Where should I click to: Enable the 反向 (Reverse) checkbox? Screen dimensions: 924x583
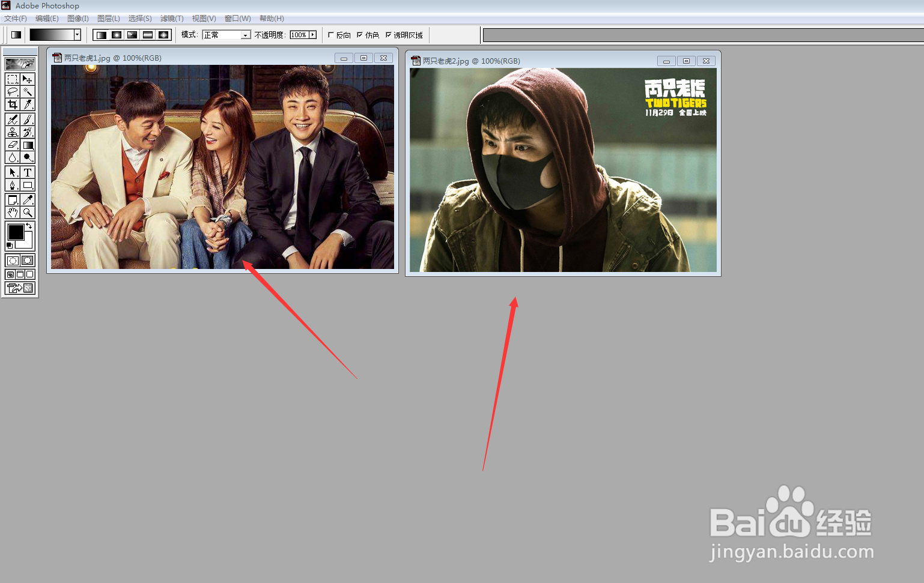331,35
